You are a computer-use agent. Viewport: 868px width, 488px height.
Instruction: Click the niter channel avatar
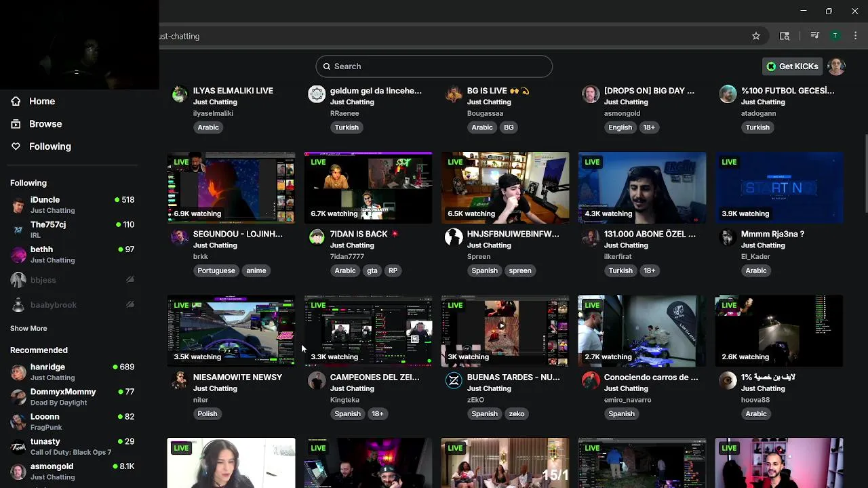click(180, 380)
